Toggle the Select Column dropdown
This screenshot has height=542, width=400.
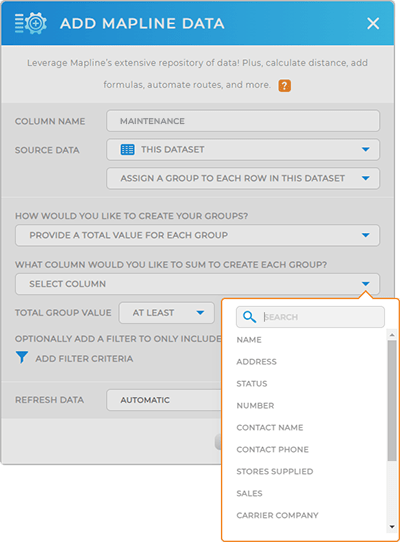click(x=197, y=284)
